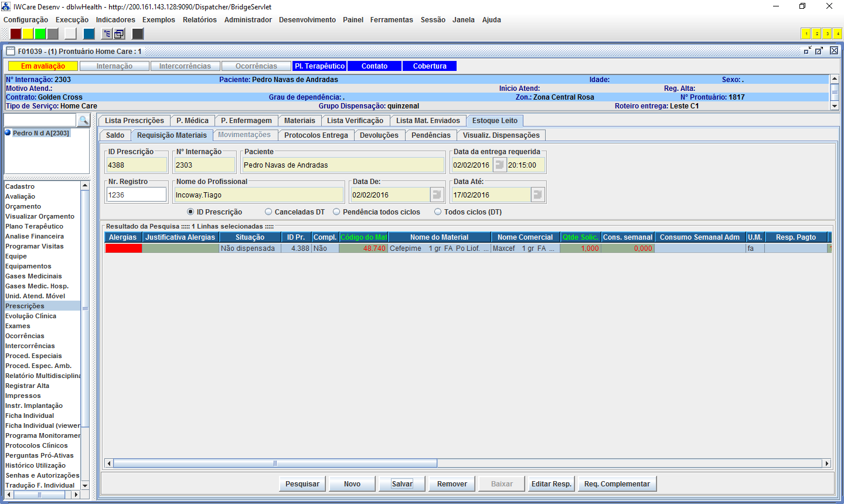Click the Req. Complementar button
The width and height of the screenshot is (844, 504).
[x=617, y=484]
